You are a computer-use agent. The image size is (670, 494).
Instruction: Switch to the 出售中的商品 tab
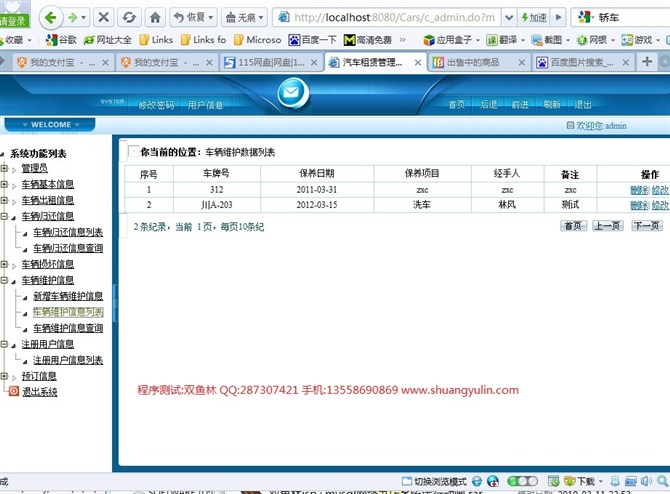(x=479, y=62)
